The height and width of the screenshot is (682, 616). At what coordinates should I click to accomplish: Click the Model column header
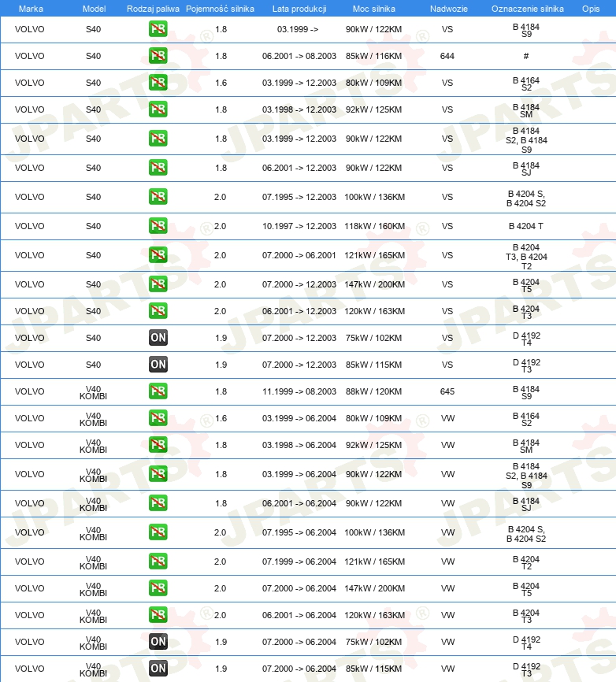point(94,9)
